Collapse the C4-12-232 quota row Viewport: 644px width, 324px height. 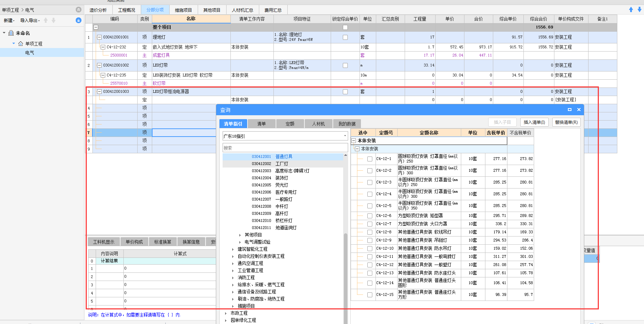pyautogui.click(x=103, y=47)
